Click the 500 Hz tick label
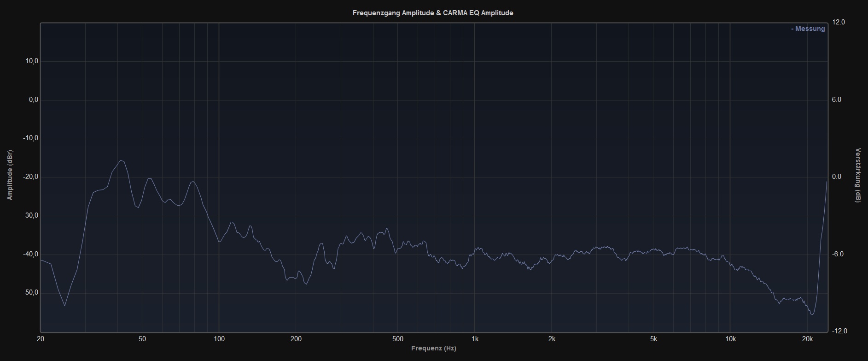This screenshot has width=868, height=361. 398,339
